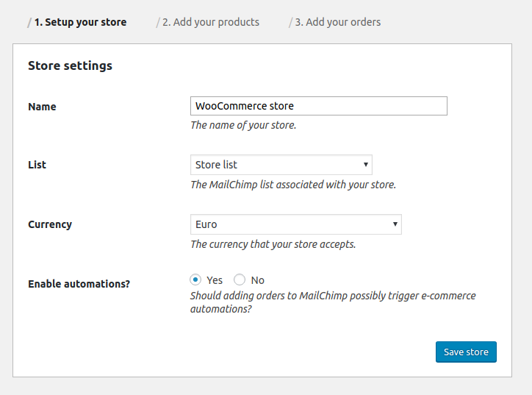Open the 'Setup your store' step tab
This screenshot has height=395, width=532.
[x=80, y=22]
